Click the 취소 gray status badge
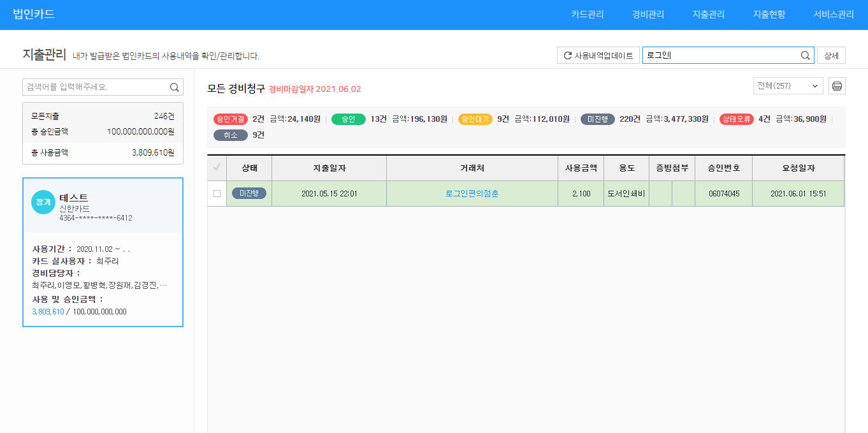The image size is (868, 433). (230, 135)
